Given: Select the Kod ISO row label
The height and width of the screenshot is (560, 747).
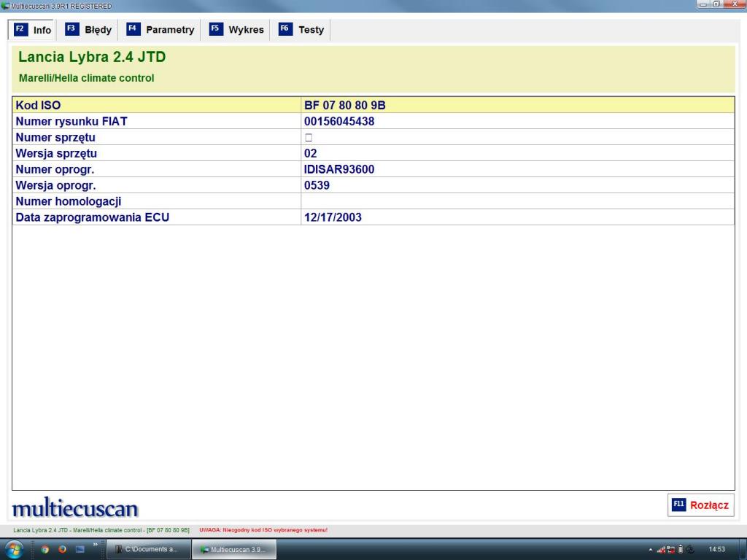Looking at the screenshot, I should [x=38, y=105].
